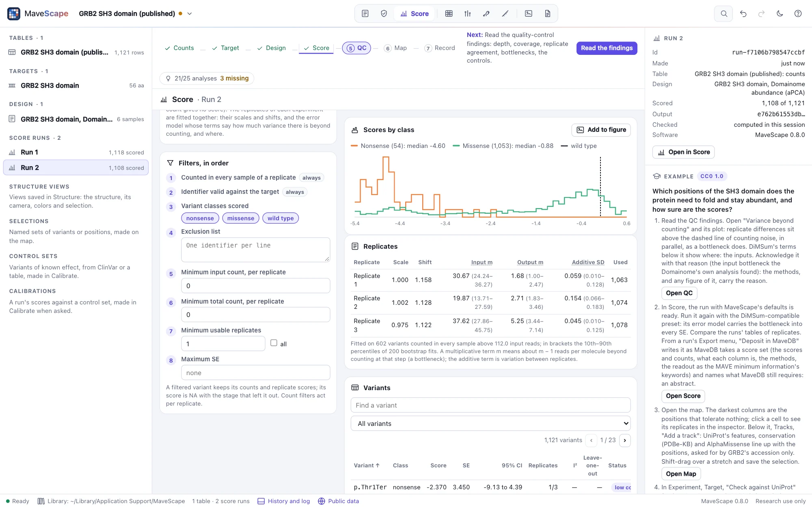Screen dimensions: 812x508
Task: Click the lightbulb analyses indicator icon
Action: pyautogui.click(x=168, y=78)
